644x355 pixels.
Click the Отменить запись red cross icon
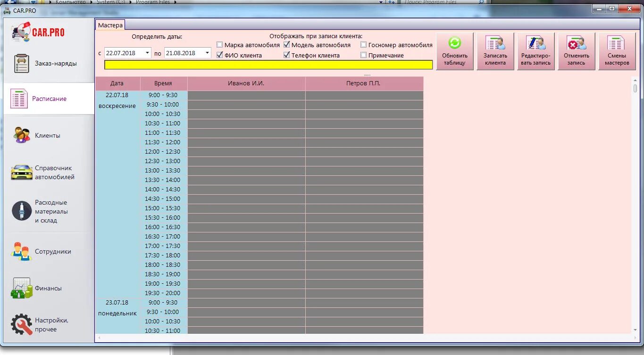[x=576, y=43]
